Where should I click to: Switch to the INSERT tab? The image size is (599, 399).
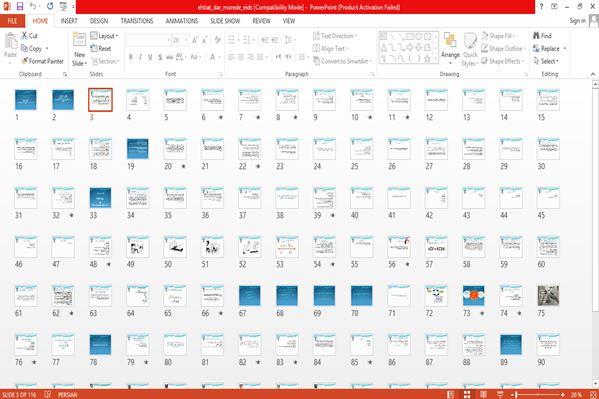pos(69,21)
